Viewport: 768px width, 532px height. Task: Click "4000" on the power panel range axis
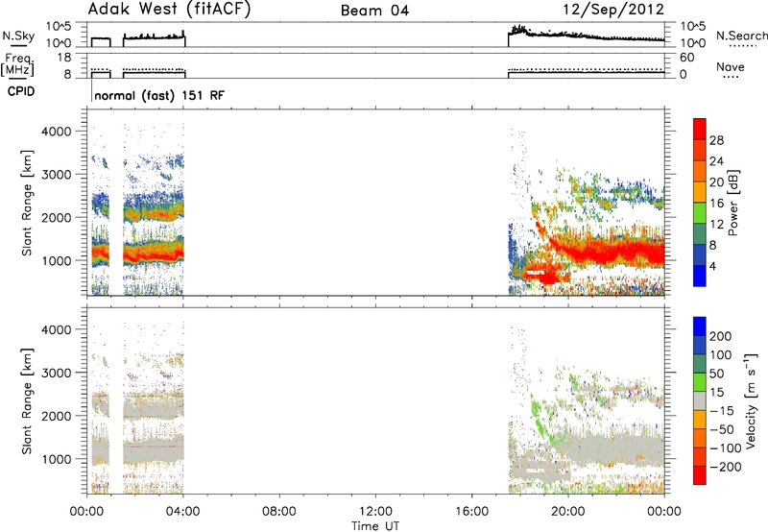coord(56,132)
